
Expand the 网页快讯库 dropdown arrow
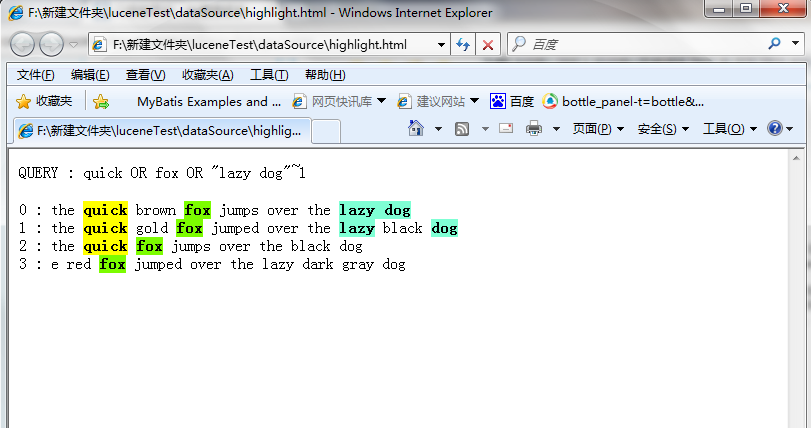[x=382, y=101]
